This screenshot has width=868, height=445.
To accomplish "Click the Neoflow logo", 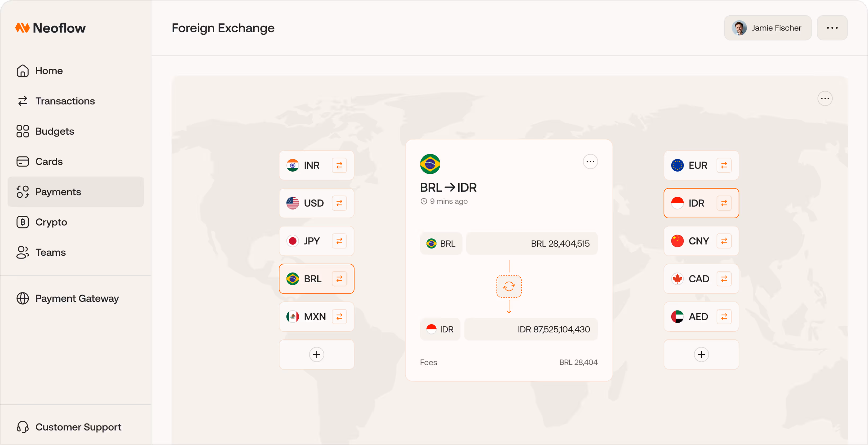I will point(50,28).
